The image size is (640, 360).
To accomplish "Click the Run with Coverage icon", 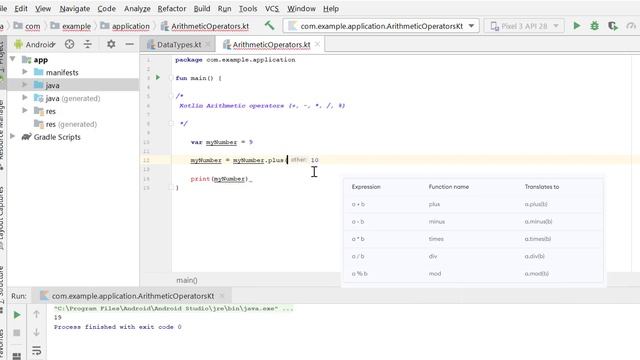I will pos(613,26).
